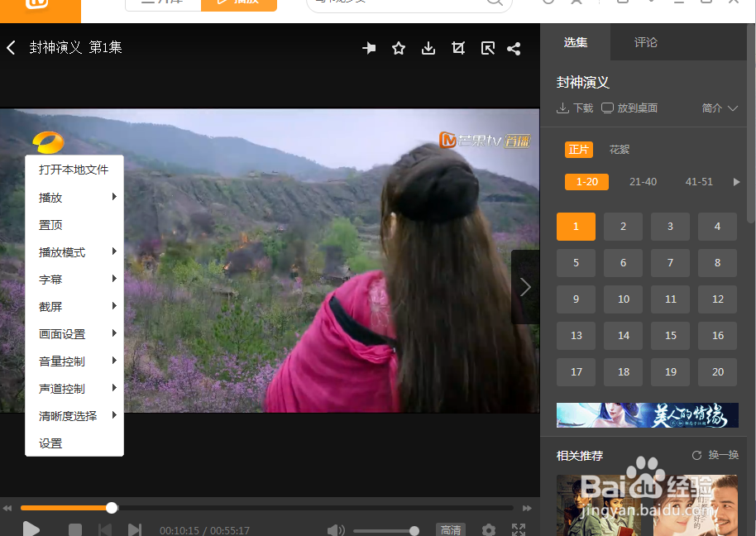Skip to the previous episode

point(105,530)
